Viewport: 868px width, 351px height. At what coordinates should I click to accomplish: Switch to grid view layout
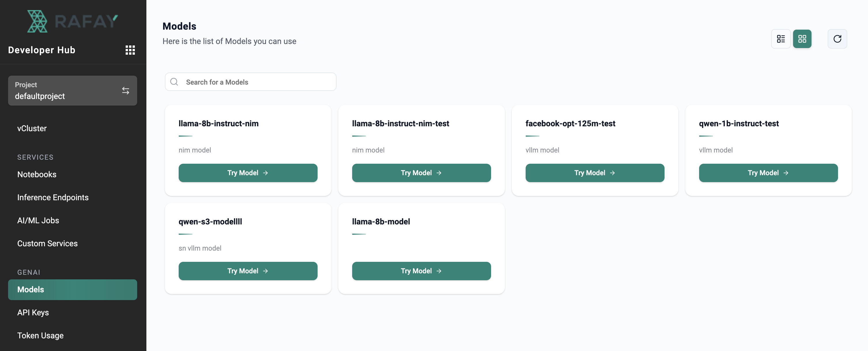pos(802,39)
